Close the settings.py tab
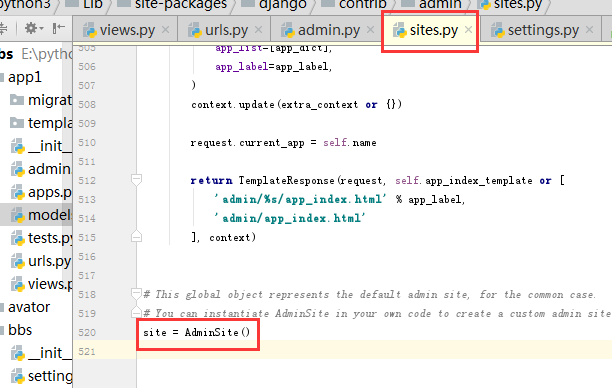Image resolution: width=612 pixels, height=388 pixels. [589, 30]
